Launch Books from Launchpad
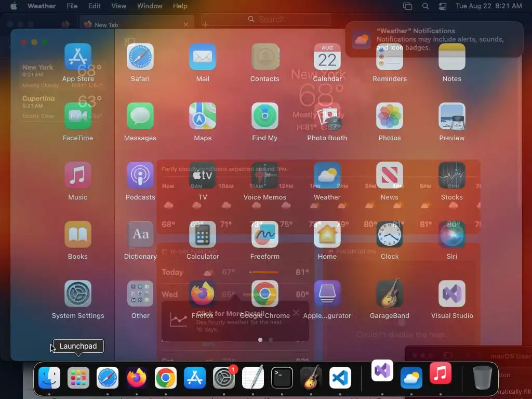 click(x=78, y=234)
